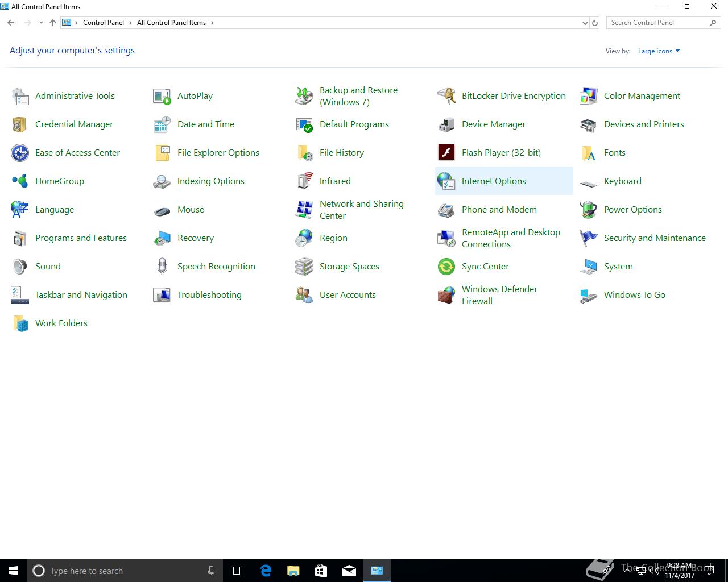Open the Speech Recognition microphone icon

(x=162, y=267)
